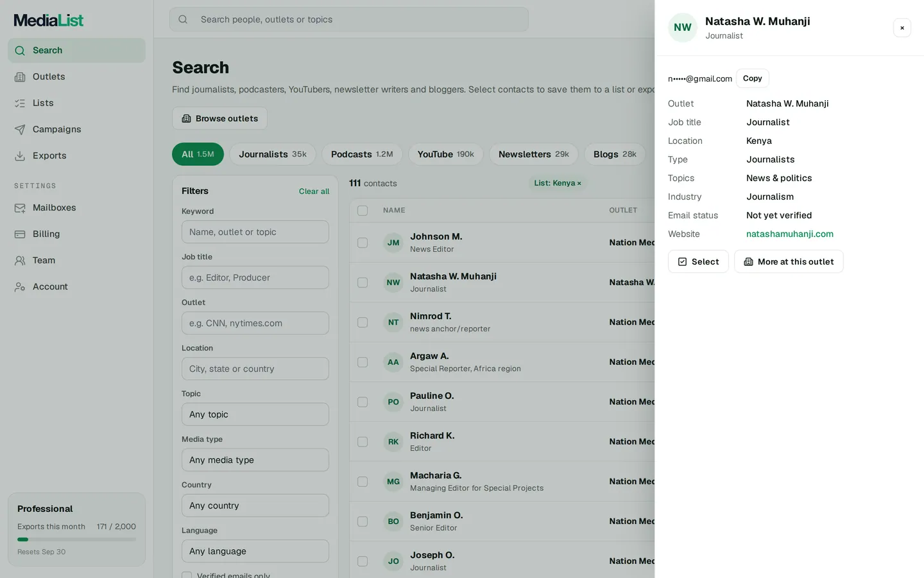Click the PO avatar for Pauline O.
The image size is (924, 578).
tap(393, 402)
